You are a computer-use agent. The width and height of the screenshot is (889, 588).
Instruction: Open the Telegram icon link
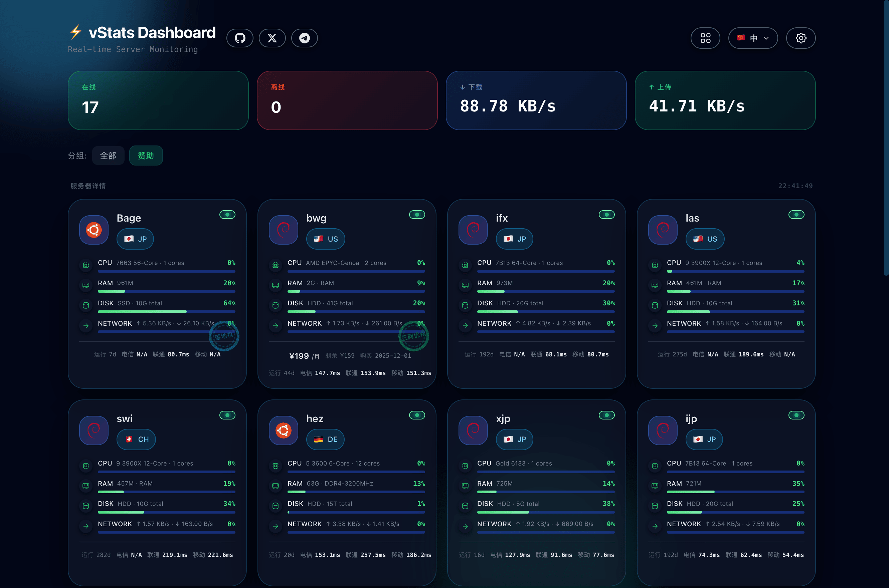[x=304, y=38]
